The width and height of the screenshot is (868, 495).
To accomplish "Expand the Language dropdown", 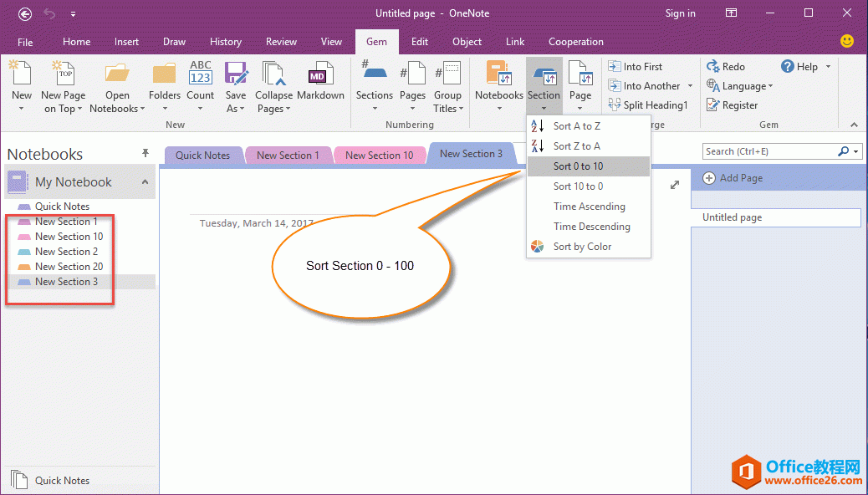I will coord(739,85).
